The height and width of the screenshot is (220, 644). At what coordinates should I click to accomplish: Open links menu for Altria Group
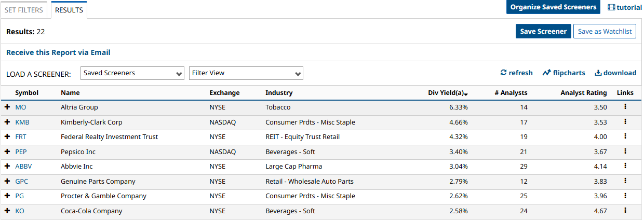coord(625,107)
